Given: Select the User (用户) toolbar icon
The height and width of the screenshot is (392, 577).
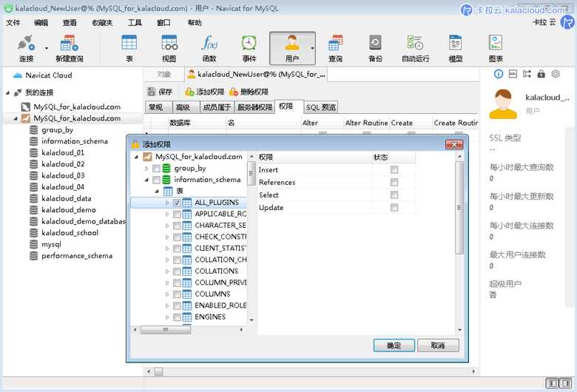Looking at the screenshot, I should [291, 48].
